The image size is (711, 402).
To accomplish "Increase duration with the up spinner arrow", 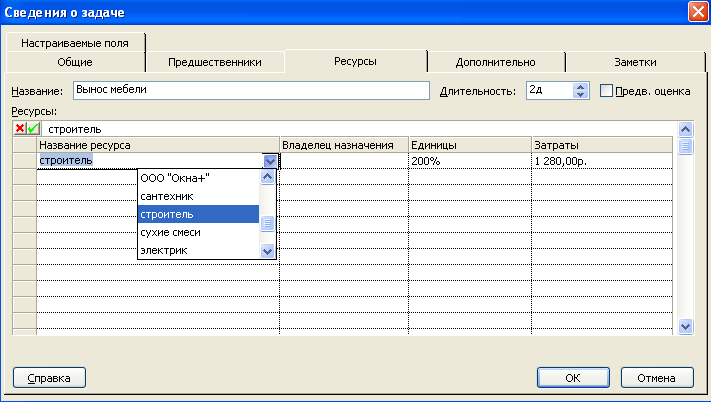I will [x=580, y=87].
